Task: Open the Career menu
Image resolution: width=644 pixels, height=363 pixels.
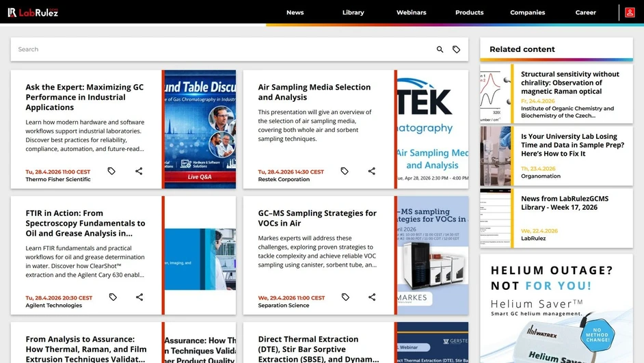Action: [586, 12]
